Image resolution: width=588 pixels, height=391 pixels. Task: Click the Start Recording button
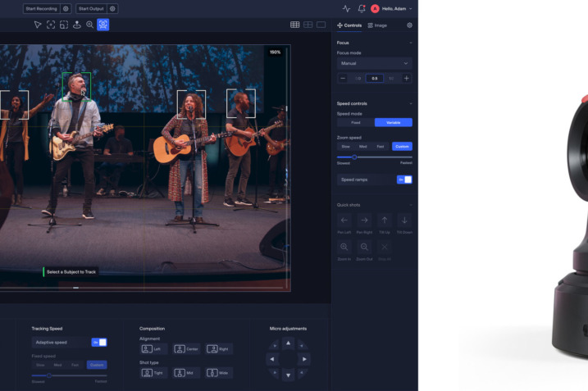(41, 8)
